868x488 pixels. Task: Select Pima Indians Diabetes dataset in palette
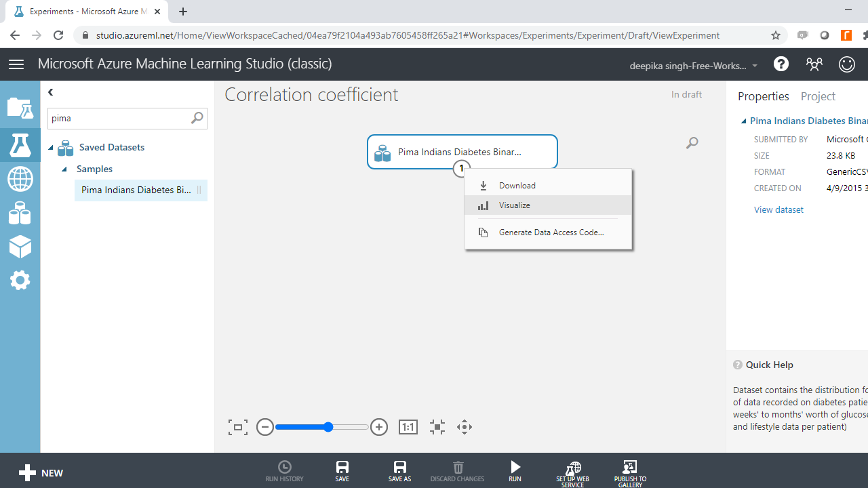pos(141,190)
